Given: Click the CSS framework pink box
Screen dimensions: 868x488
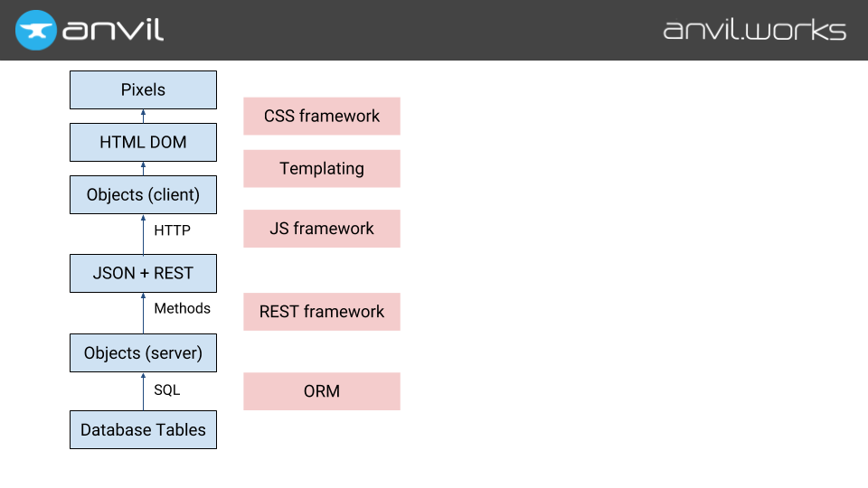Looking at the screenshot, I should (321, 116).
